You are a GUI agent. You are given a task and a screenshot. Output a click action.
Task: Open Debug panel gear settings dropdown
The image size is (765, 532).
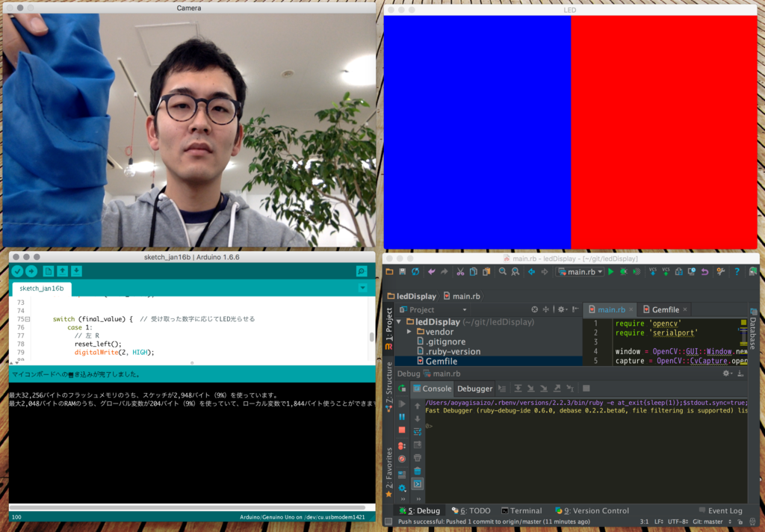point(727,374)
